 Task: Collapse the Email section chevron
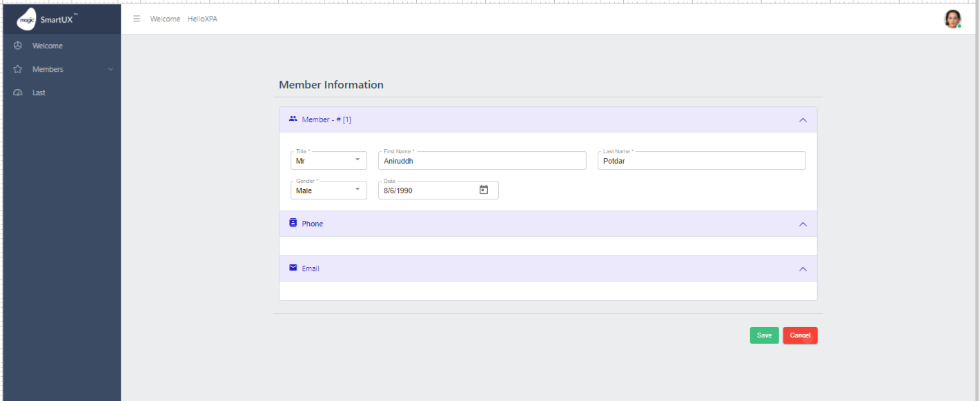[803, 269]
